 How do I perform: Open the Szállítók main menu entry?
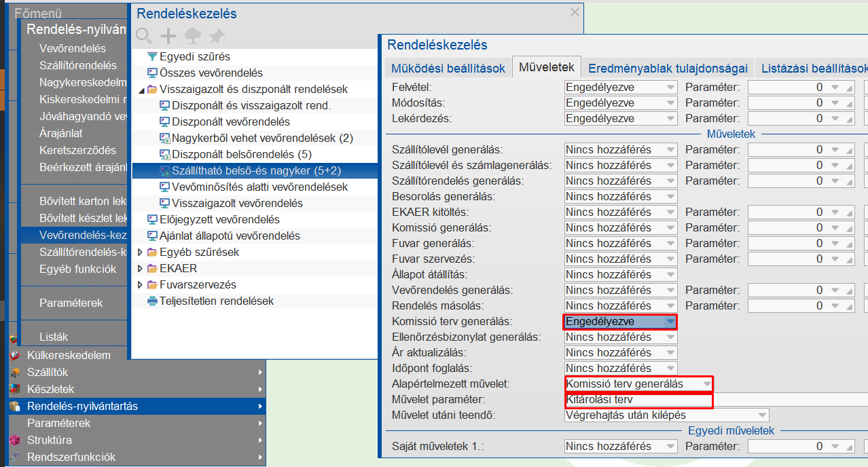[136, 372]
